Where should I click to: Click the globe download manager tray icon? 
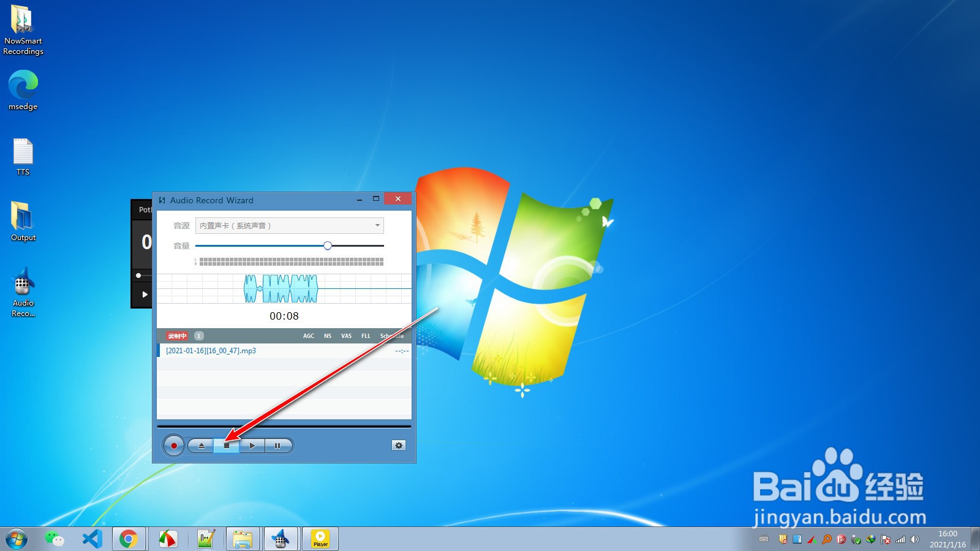(x=871, y=539)
